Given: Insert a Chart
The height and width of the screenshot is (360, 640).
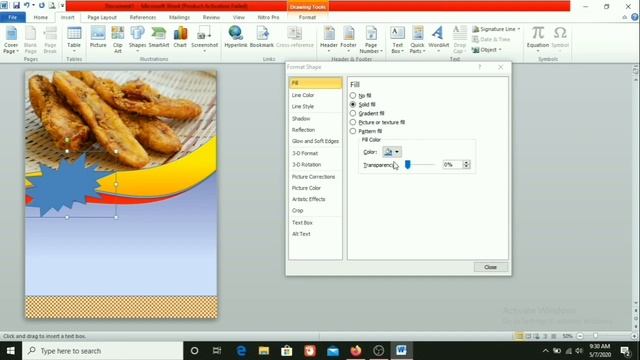Looking at the screenshot, I should 180,37.
